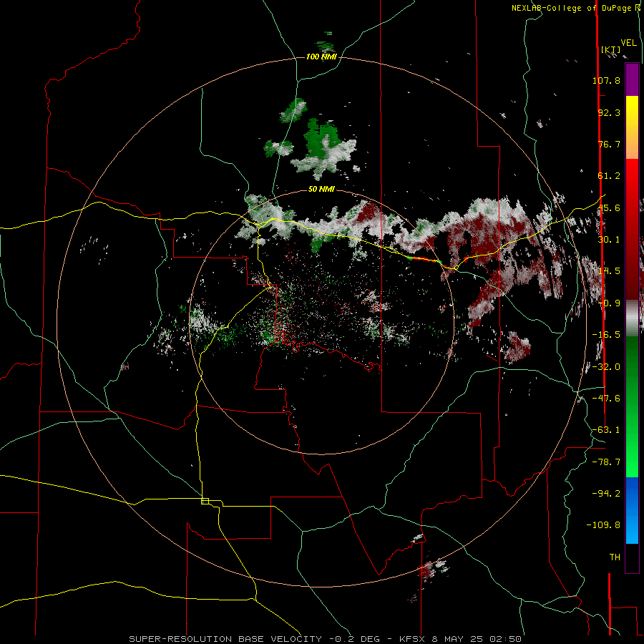644x644 pixels.
Task: Click the -47.6 legend value
Action: coord(606,399)
